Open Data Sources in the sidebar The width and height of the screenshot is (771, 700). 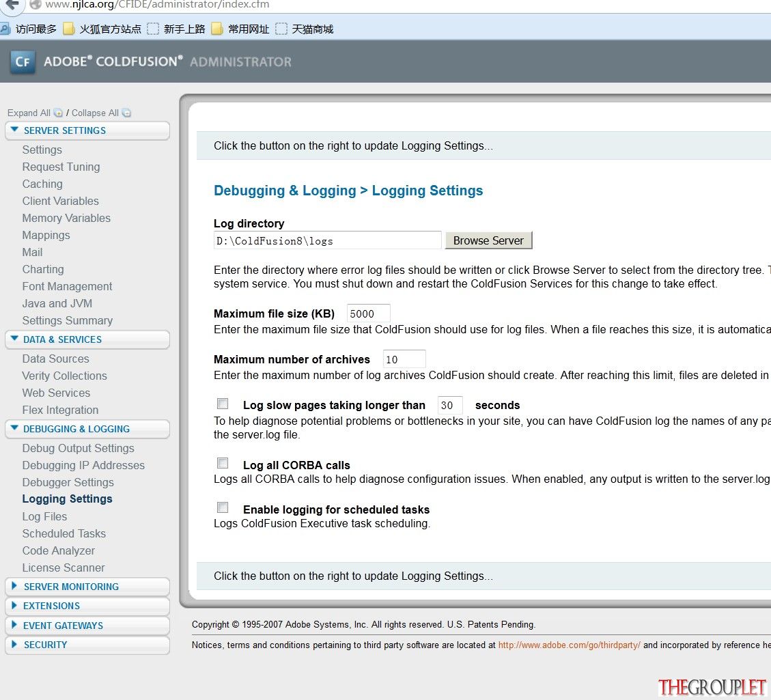click(x=55, y=359)
